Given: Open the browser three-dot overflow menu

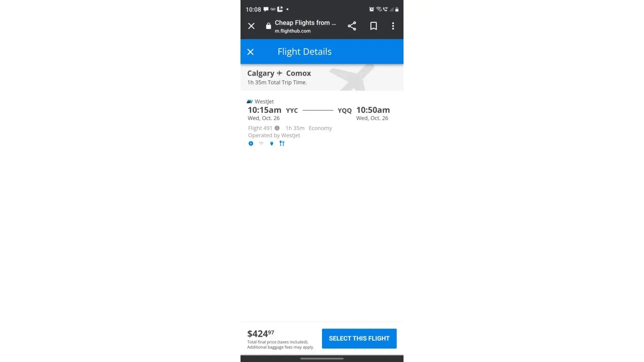Looking at the screenshot, I should tap(393, 26).
